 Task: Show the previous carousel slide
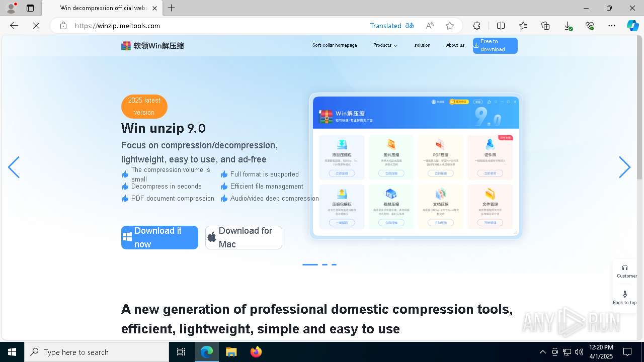[x=14, y=167]
